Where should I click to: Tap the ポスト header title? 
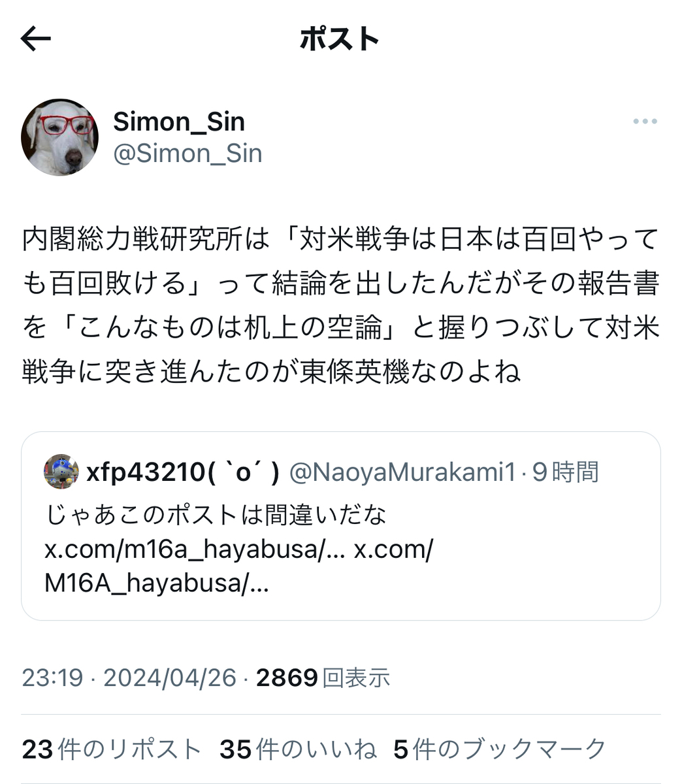point(340,39)
